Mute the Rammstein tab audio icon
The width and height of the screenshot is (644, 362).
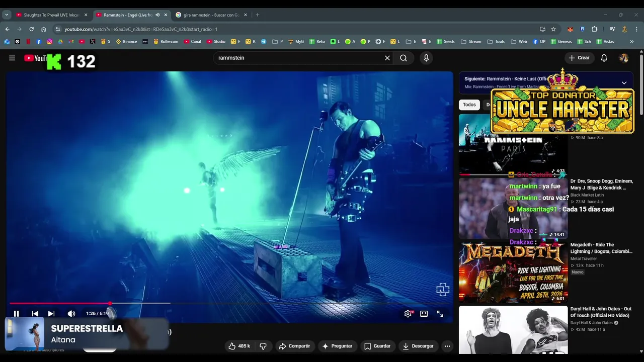157,15
